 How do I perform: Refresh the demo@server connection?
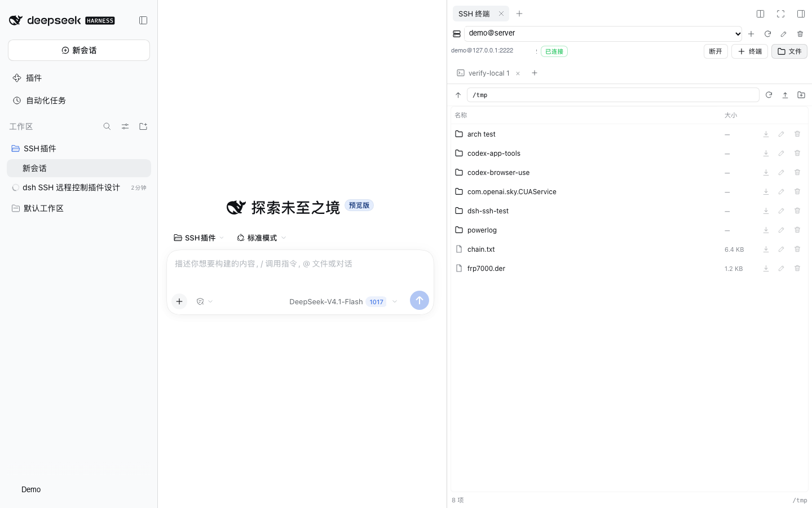click(767, 34)
